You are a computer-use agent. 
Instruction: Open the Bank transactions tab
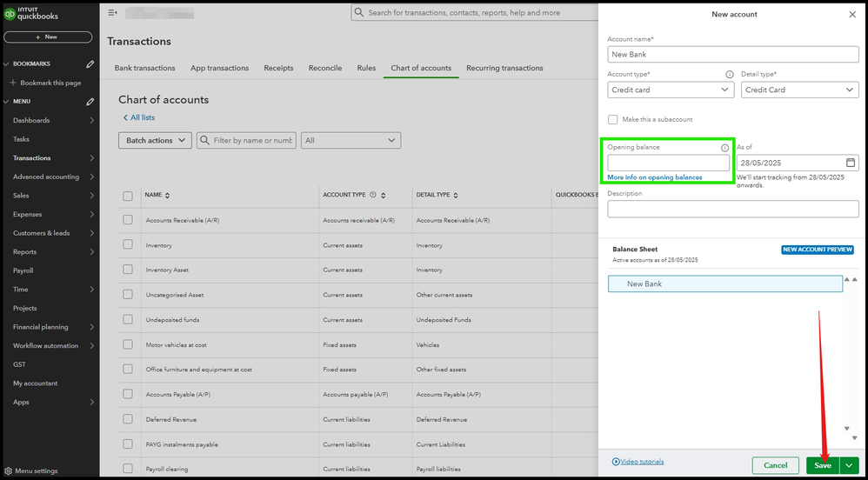[x=144, y=68]
